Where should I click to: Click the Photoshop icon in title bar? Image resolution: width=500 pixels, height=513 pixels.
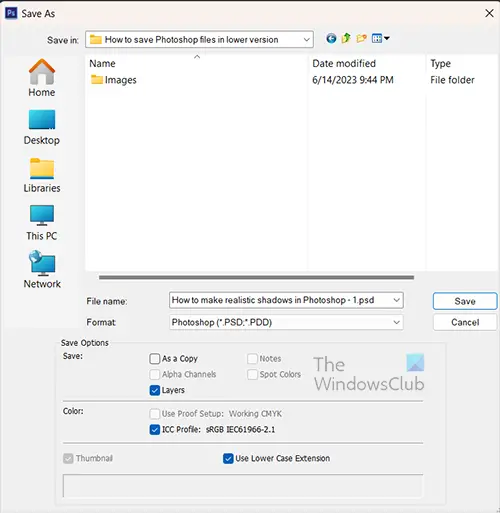pos(11,13)
